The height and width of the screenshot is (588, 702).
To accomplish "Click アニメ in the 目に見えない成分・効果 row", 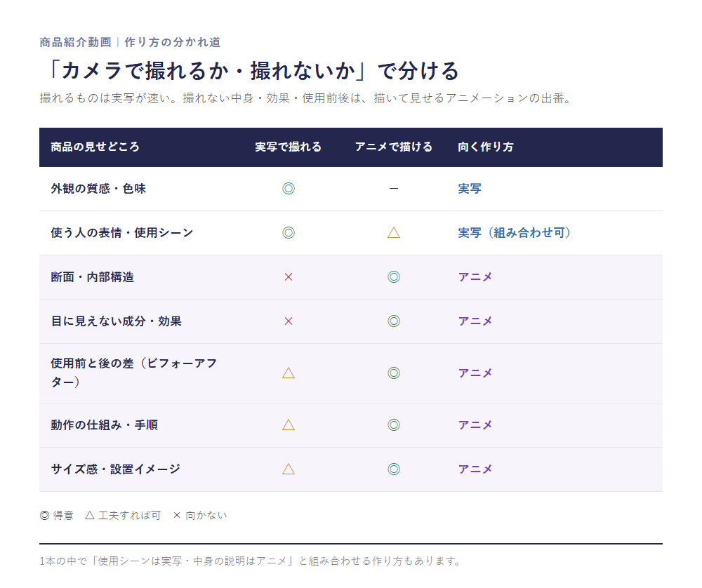I will pyautogui.click(x=475, y=321).
